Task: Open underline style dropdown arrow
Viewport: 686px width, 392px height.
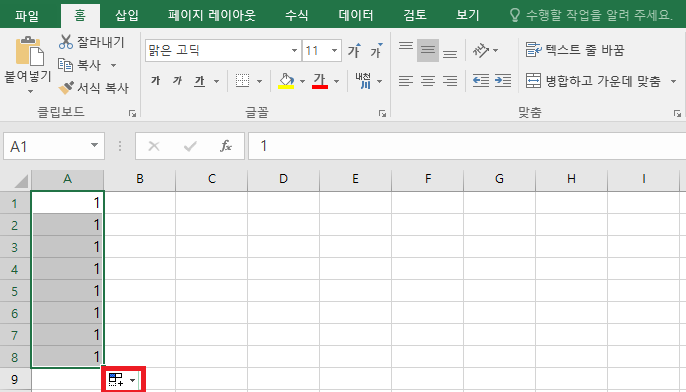Action: [216, 81]
